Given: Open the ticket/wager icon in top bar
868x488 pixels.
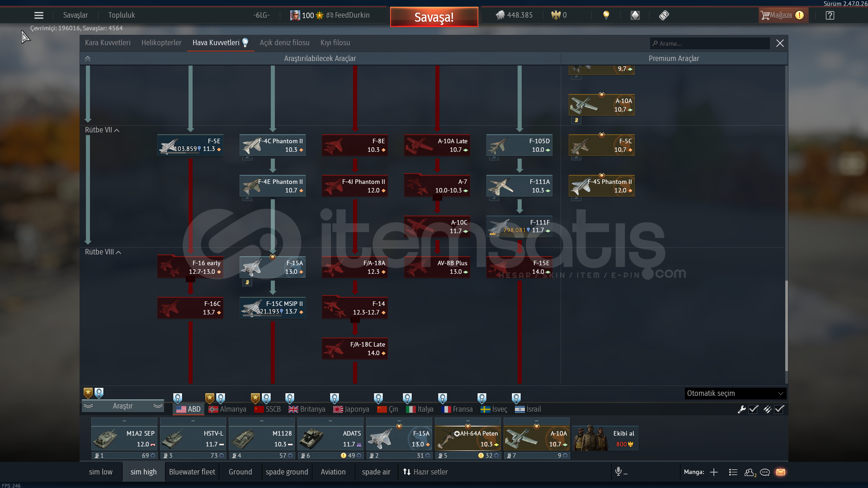Looking at the screenshot, I should point(664,15).
